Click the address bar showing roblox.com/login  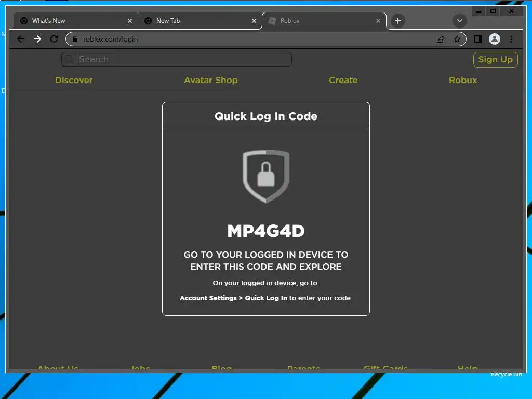coord(265,39)
